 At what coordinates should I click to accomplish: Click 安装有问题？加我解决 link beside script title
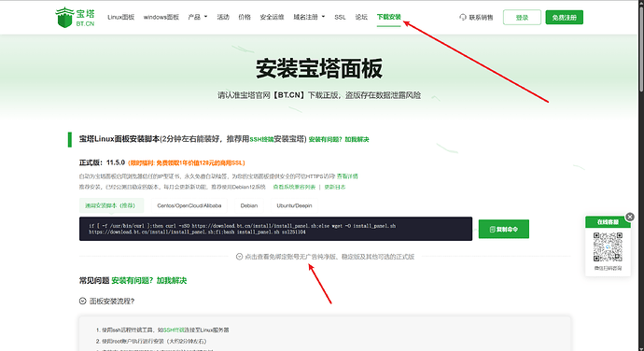coord(339,139)
